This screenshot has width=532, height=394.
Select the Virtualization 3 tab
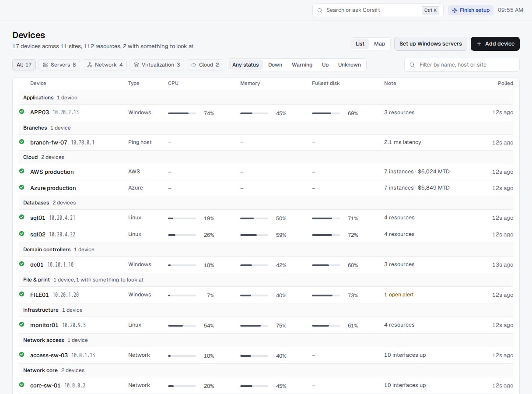[157, 65]
